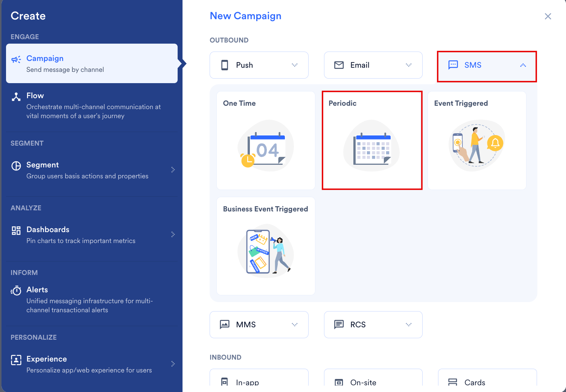Select the In-app inbound label
This screenshot has height=392, width=566.
[247, 382]
